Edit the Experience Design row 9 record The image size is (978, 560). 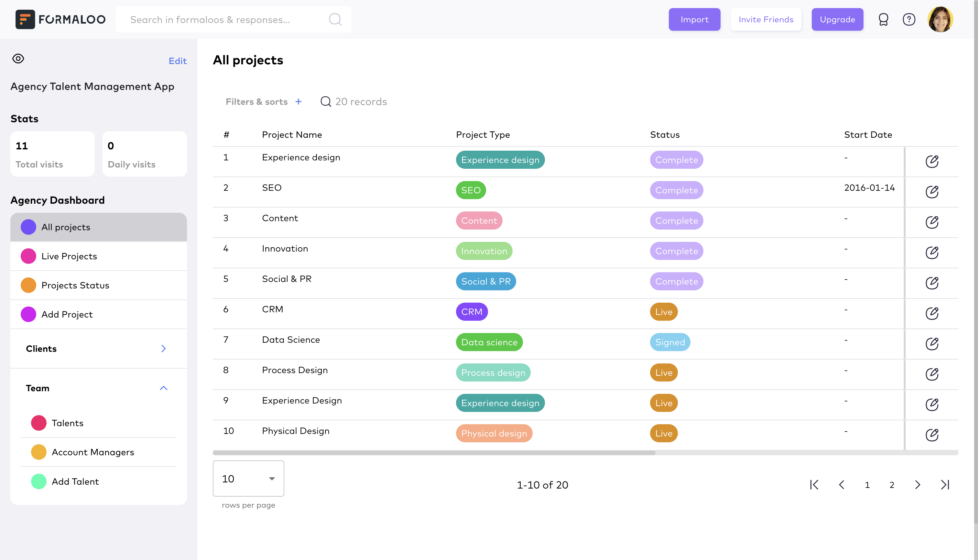[x=932, y=404]
